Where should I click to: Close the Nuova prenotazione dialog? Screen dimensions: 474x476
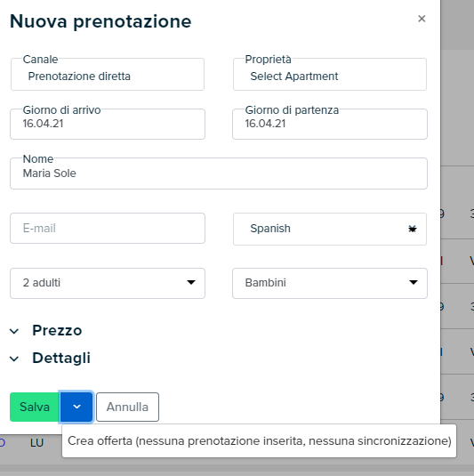click(x=422, y=19)
